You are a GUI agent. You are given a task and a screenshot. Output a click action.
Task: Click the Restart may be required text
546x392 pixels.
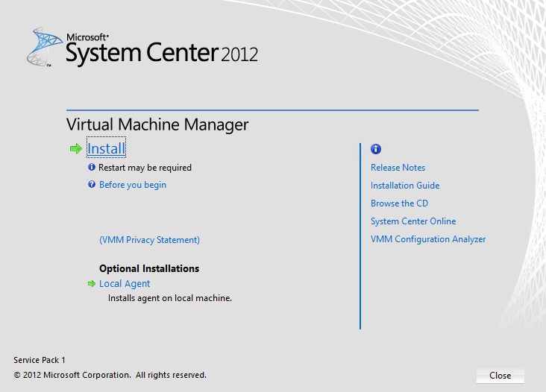click(145, 168)
